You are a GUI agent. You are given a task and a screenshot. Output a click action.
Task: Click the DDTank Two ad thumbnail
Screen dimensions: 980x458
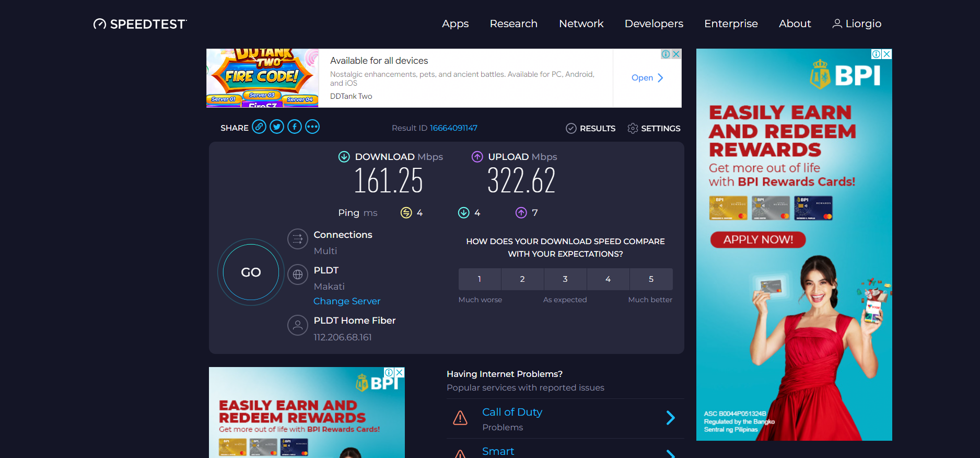[x=263, y=78]
